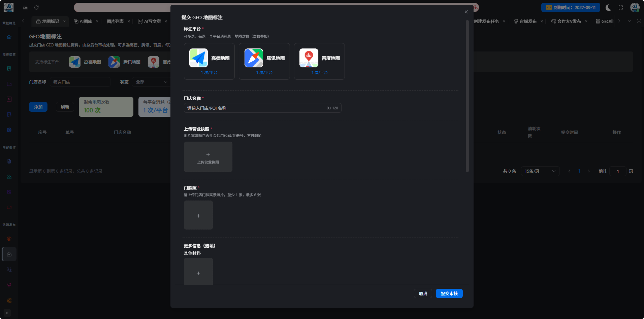644x319 pixels.
Task: Select the 腾讯地图 platform card
Action: coord(264,61)
